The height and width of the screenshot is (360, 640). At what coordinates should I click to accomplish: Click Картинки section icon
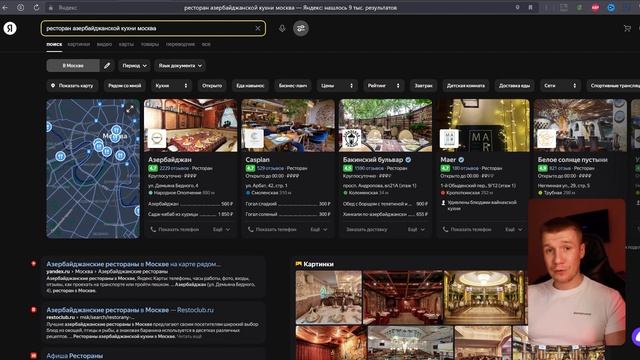click(x=299, y=264)
